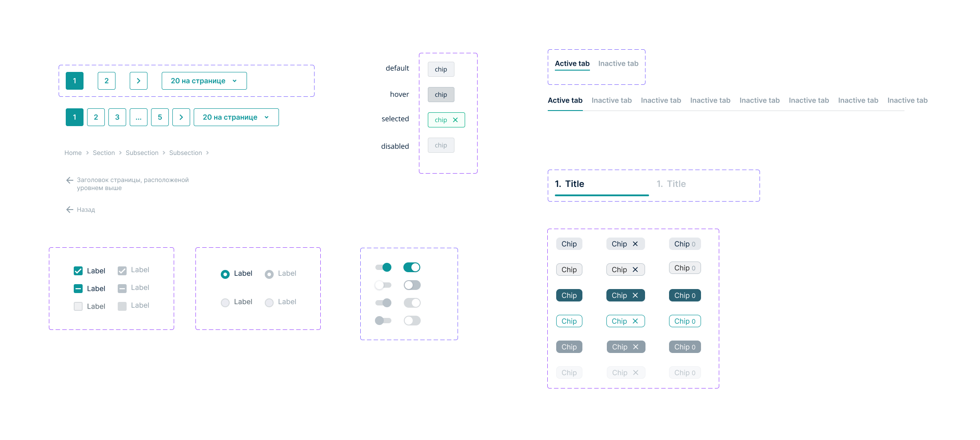The width and height of the screenshot is (980, 440).
Task: Click the back arrow beside Заголовок страницы
Action: point(70,180)
